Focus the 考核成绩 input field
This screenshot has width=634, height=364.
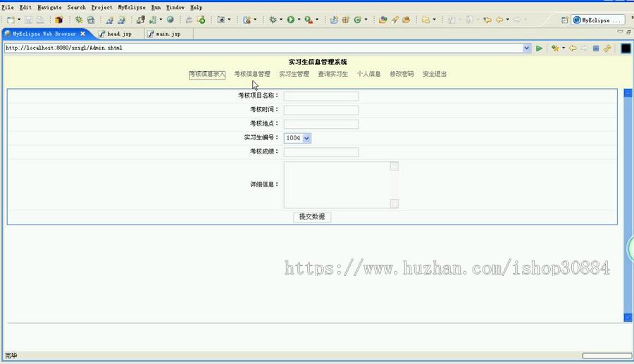pyautogui.click(x=321, y=152)
